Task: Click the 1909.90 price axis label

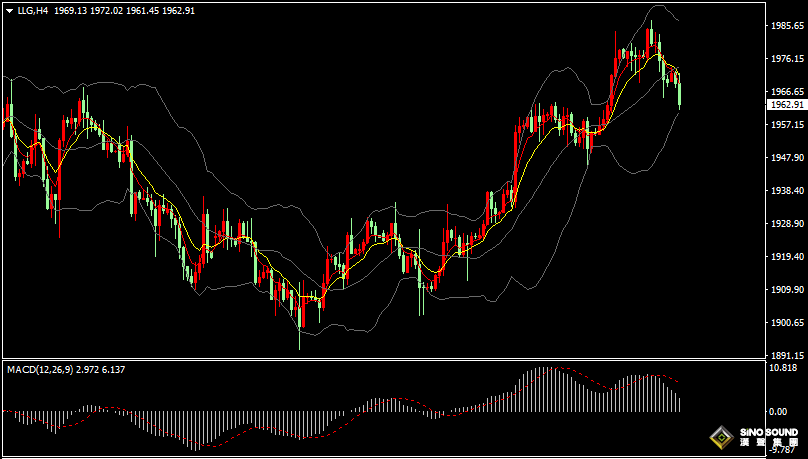Action: pyautogui.click(x=786, y=290)
